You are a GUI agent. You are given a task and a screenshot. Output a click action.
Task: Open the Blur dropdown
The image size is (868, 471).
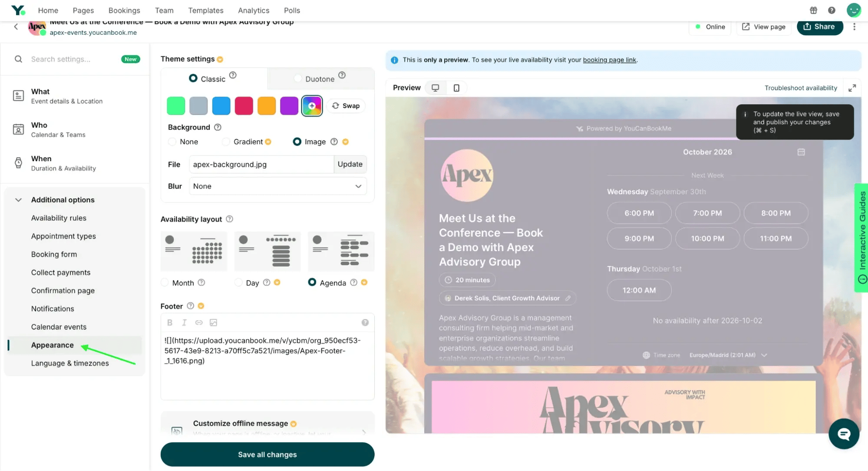[x=278, y=186]
